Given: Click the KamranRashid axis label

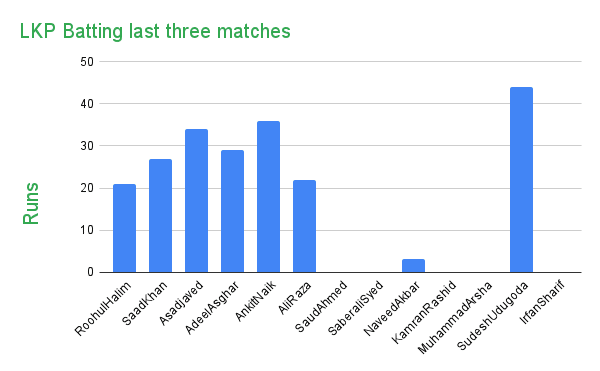Looking at the screenshot, I should 424,312.
